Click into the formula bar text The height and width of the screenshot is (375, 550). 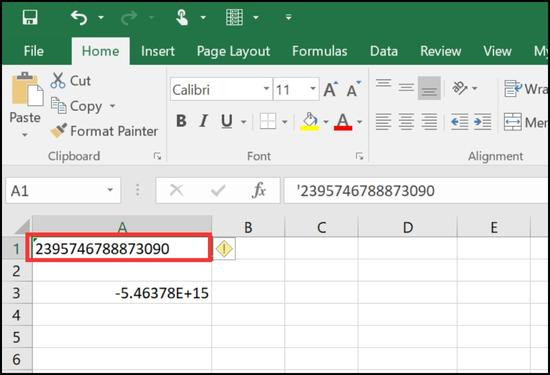pyautogui.click(x=417, y=191)
